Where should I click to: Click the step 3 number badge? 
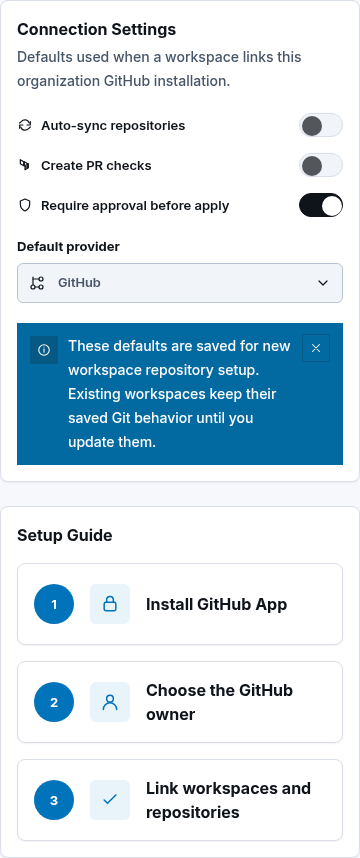pos(54,800)
